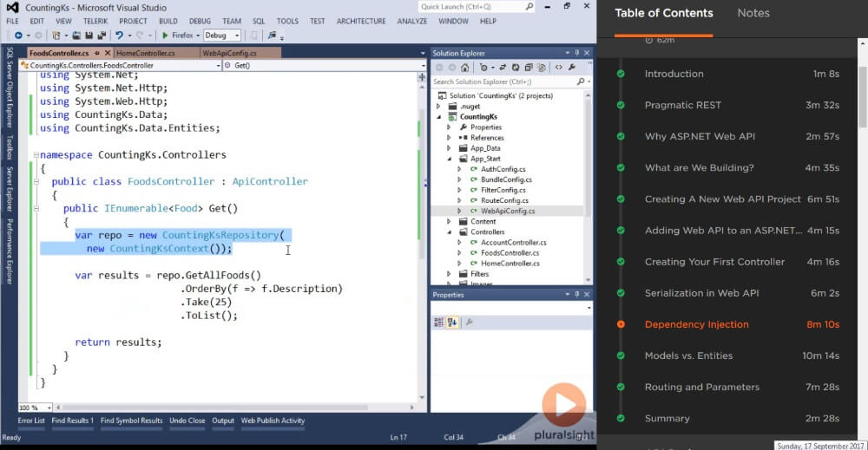Open the Output panel tab
868x450 pixels.
click(223, 421)
